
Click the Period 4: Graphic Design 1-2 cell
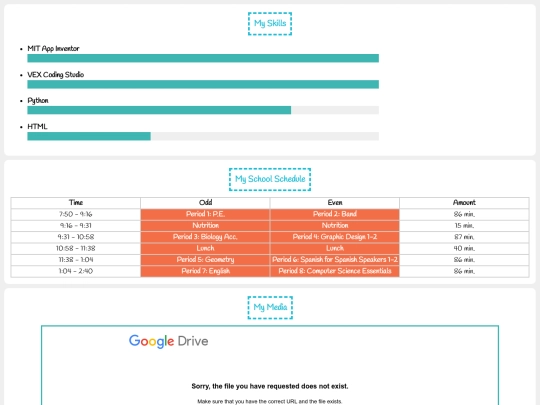(x=335, y=237)
